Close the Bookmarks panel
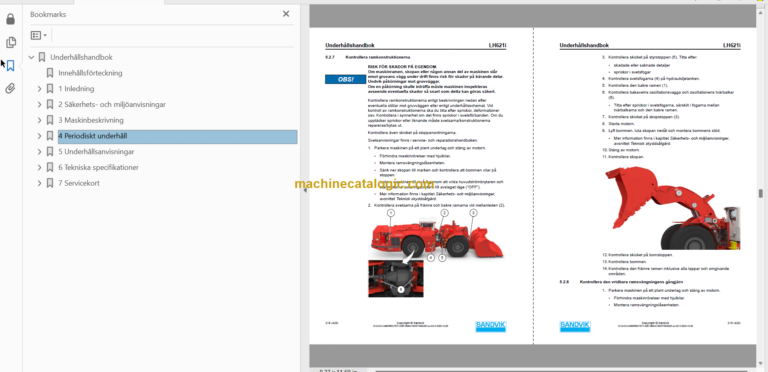This screenshot has width=768, height=372. (x=286, y=14)
